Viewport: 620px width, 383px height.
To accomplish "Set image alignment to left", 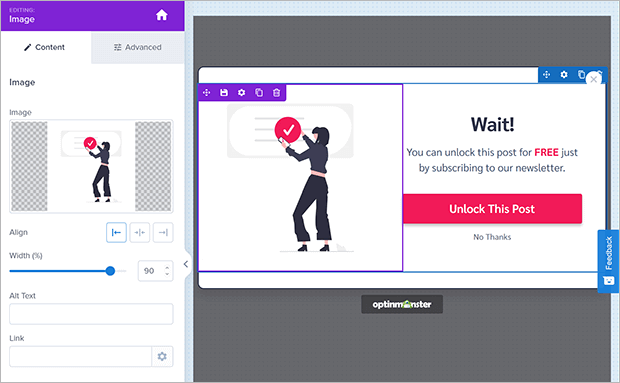I will click(116, 232).
